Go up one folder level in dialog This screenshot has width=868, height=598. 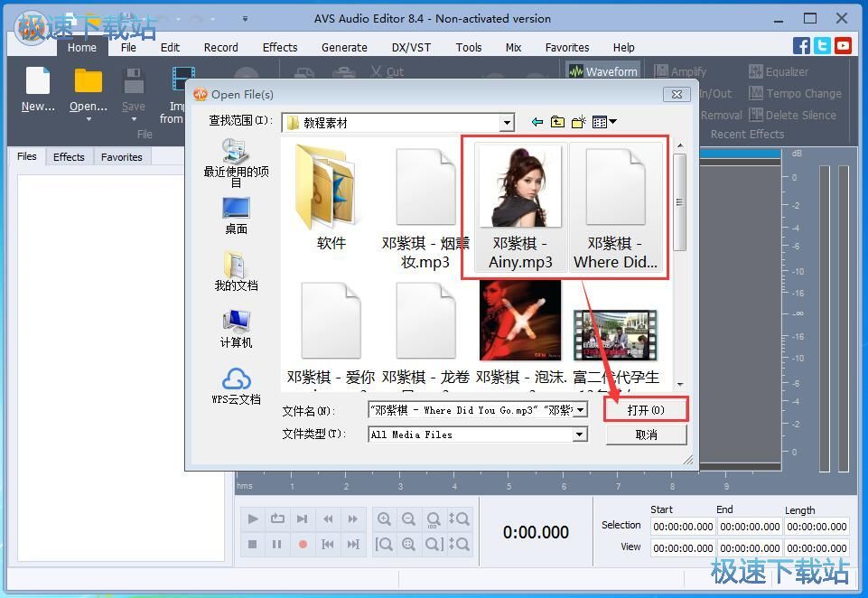(557, 122)
